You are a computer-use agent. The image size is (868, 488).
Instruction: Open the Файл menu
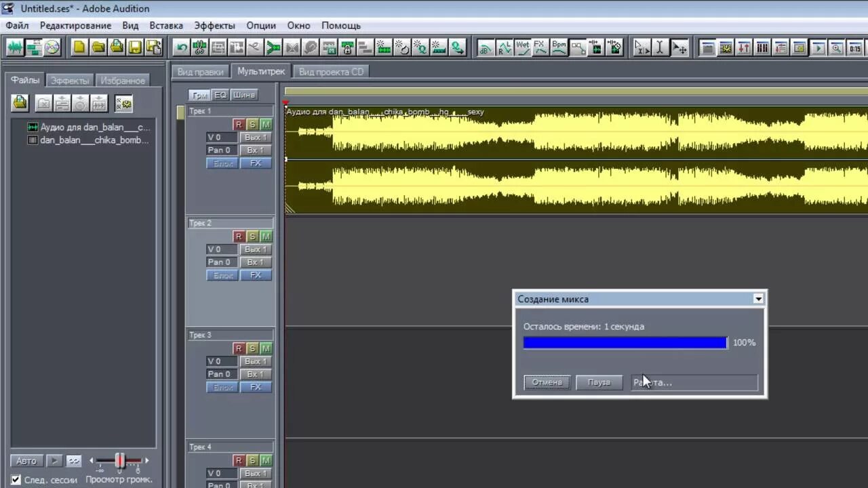(x=17, y=25)
